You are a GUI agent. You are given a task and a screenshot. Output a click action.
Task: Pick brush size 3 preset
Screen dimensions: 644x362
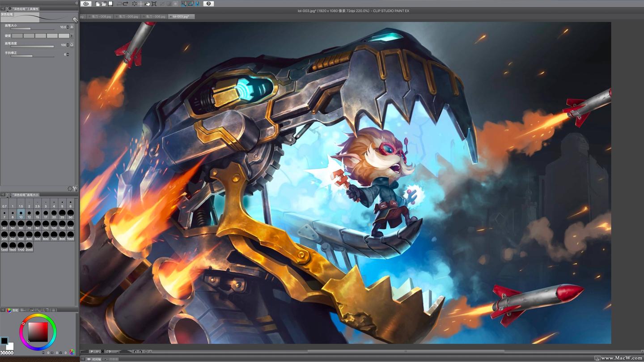[46, 204]
